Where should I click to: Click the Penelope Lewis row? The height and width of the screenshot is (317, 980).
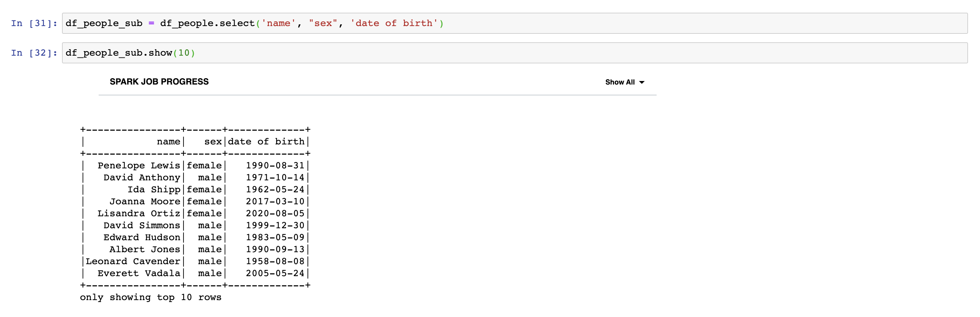point(195,166)
